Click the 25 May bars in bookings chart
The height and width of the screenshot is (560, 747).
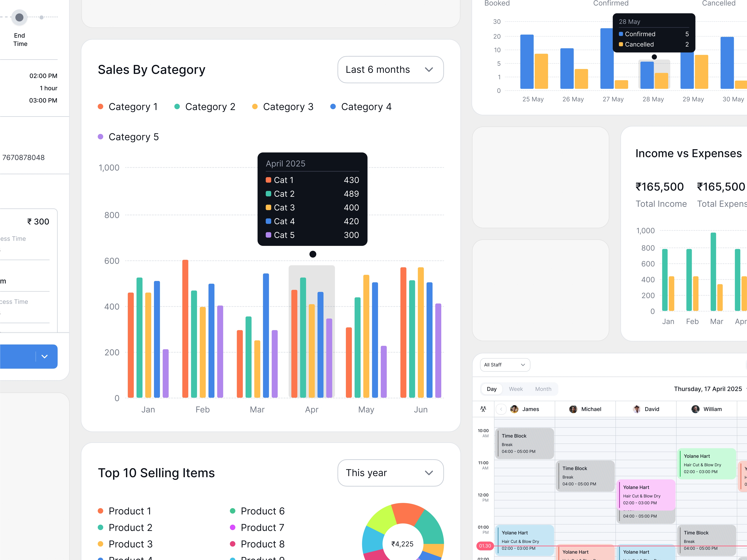point(534,62)
